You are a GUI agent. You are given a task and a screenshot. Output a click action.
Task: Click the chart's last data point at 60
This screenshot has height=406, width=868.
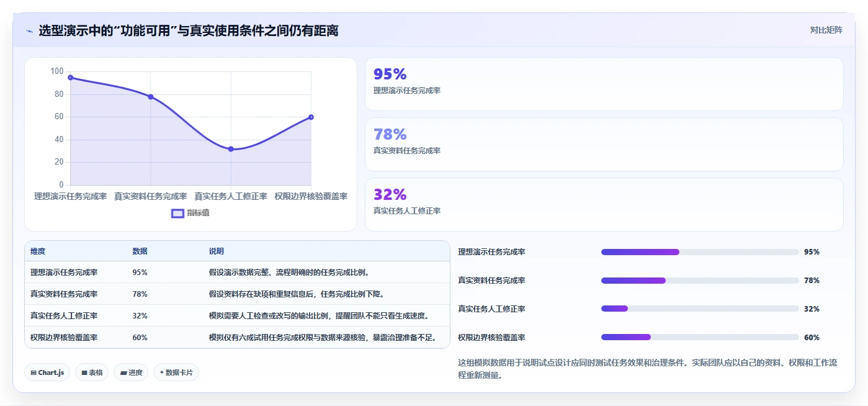click(311, 117)
